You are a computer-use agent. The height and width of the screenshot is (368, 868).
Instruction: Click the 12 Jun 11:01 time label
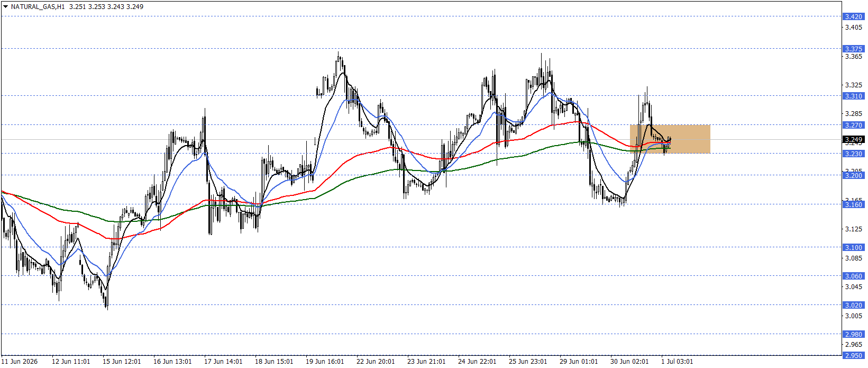[x=71, y=362]
